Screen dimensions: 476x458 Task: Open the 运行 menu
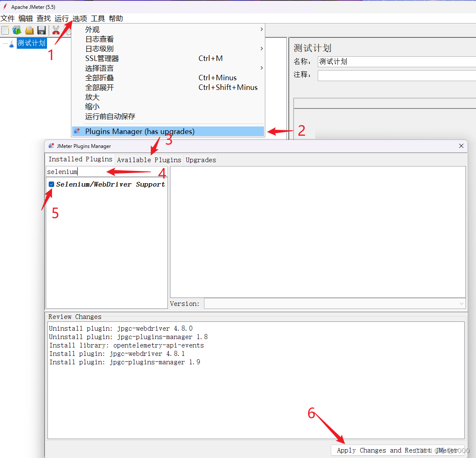(62, 18)
